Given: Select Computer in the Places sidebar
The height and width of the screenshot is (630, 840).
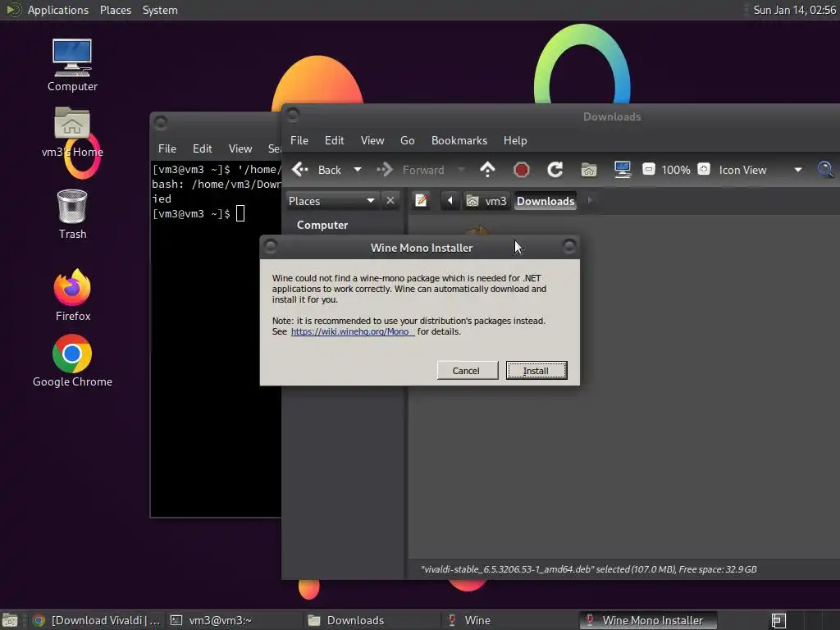Looking at the screenshot, I should click(322, 225).
